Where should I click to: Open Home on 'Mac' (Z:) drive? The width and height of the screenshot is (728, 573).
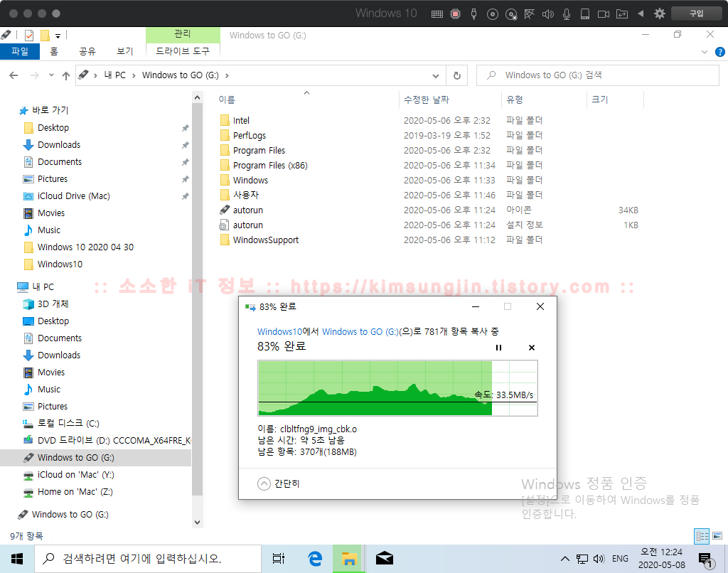coord(75,492)
